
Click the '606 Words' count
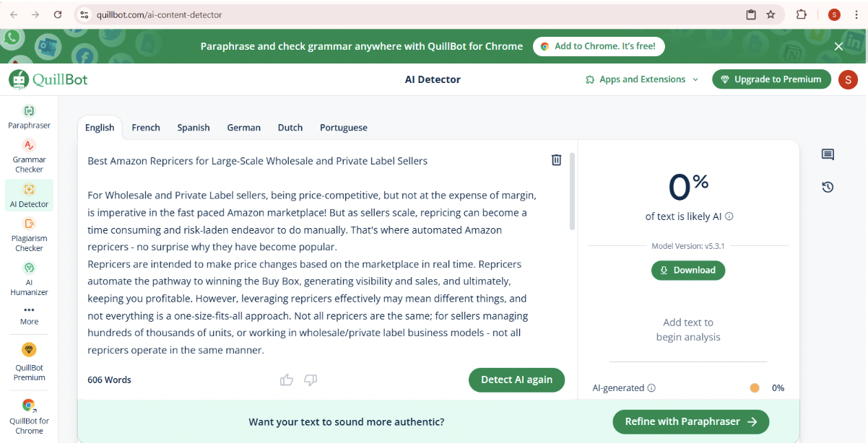pos(109,380)
